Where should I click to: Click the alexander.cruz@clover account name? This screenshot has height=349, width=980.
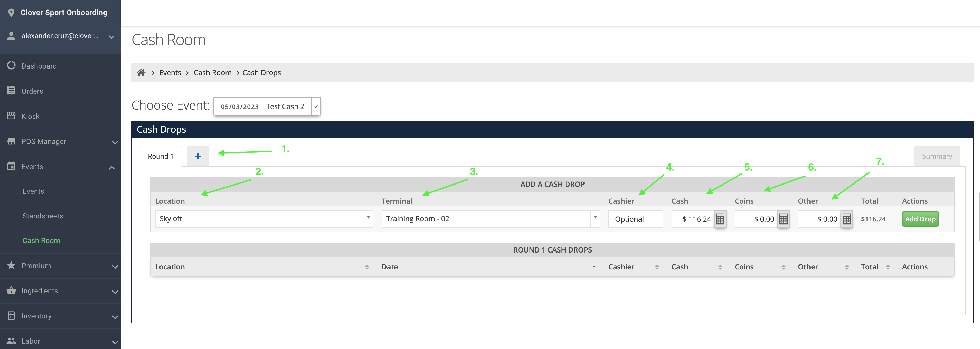pyautogui.click(x=61, y=36)
